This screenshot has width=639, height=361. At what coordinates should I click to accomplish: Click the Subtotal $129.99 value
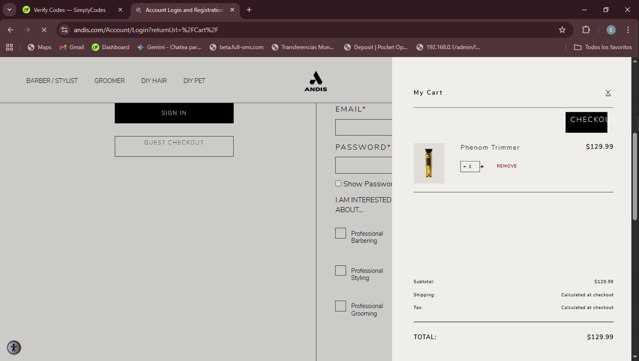[604, 282]
